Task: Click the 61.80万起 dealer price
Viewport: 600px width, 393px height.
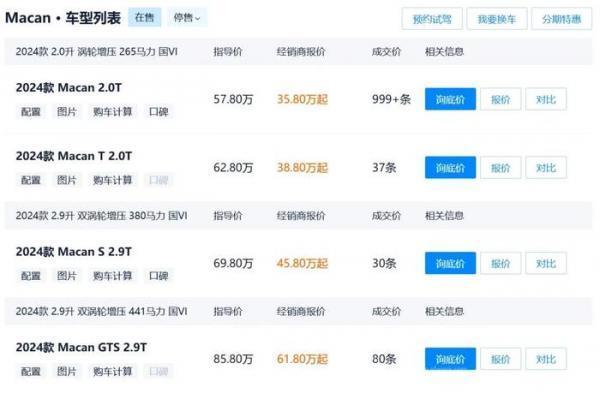Action: coord(302,359)
